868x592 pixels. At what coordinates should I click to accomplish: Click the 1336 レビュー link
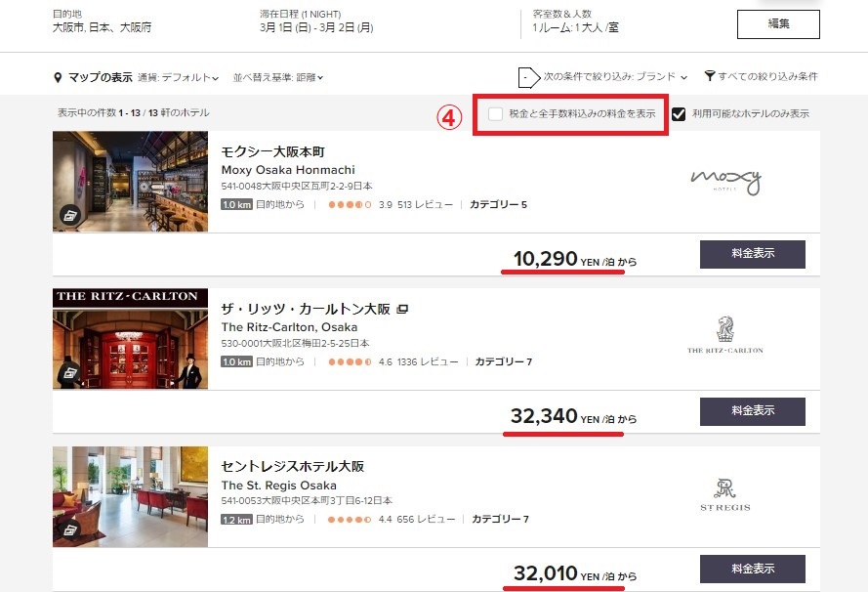pos(428,362)
